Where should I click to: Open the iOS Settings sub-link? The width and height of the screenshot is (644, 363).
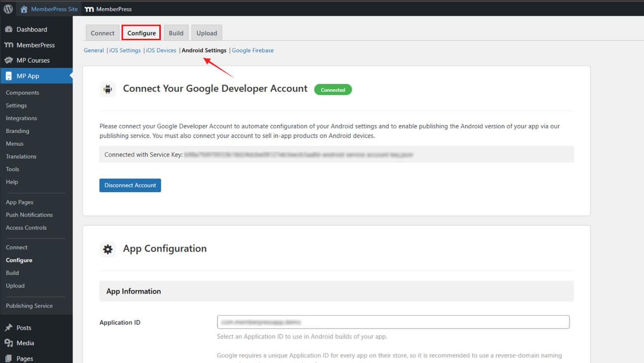(x=125, y=51)
